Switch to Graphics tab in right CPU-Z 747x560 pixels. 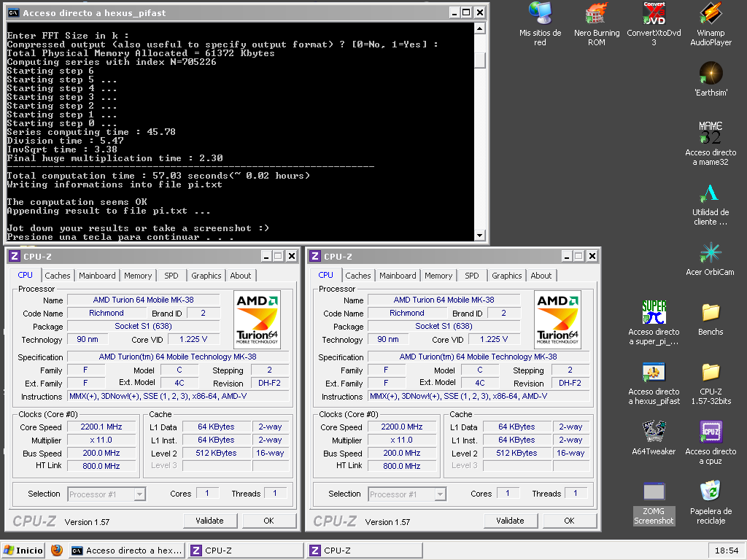pos(507,276)
